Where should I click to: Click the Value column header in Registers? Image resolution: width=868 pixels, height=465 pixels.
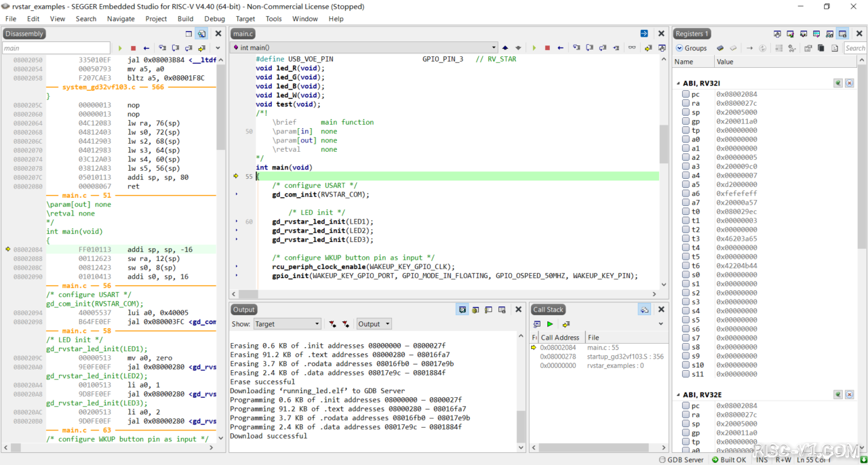725,62
